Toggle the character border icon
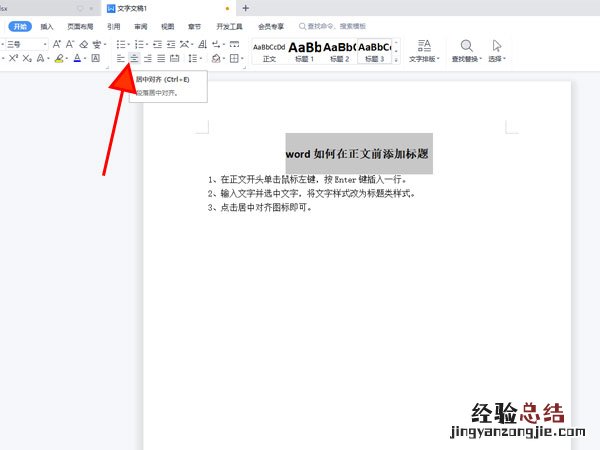This screenshot has height=450, width=600. [x=95, y=59]
